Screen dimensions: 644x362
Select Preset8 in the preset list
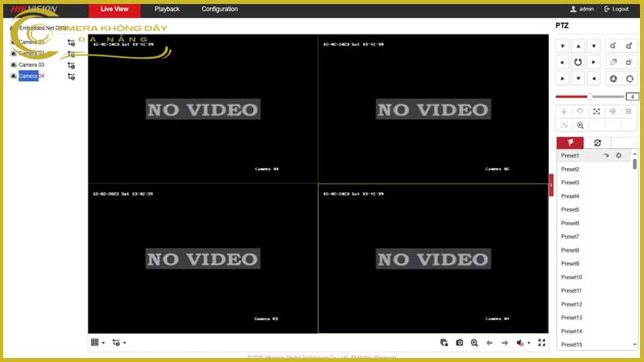click(x=570, y=250)
